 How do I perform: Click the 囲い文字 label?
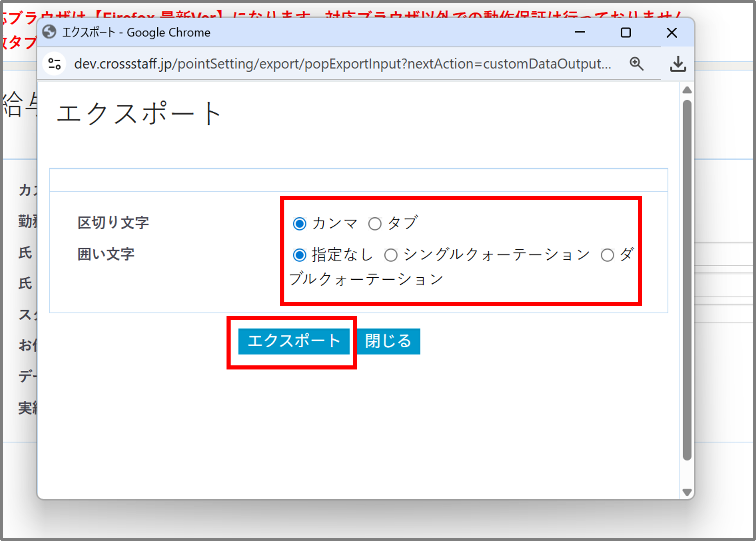tap(106, 254)
